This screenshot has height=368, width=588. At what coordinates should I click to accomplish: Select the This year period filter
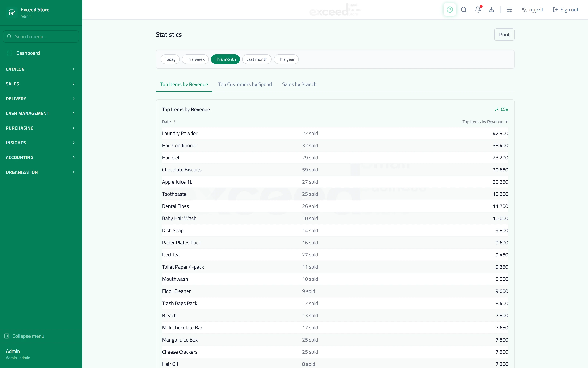click(x=286, y=59)
